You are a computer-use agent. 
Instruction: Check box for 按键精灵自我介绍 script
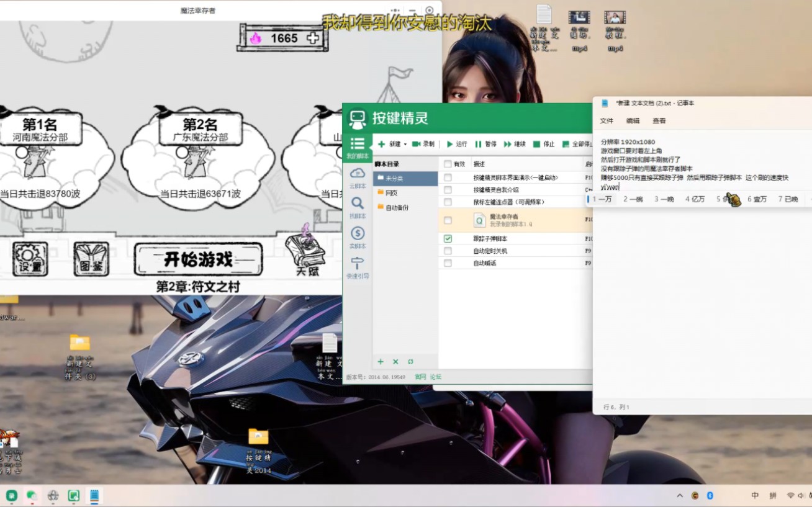tap(448, 190)
